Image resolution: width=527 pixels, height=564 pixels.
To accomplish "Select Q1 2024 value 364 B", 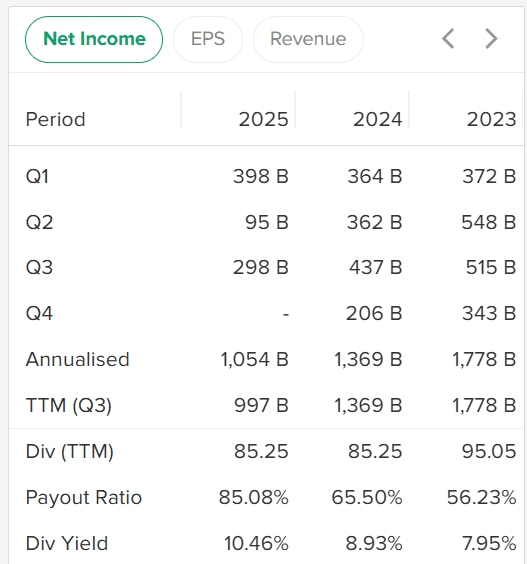I will pos(375,177).
